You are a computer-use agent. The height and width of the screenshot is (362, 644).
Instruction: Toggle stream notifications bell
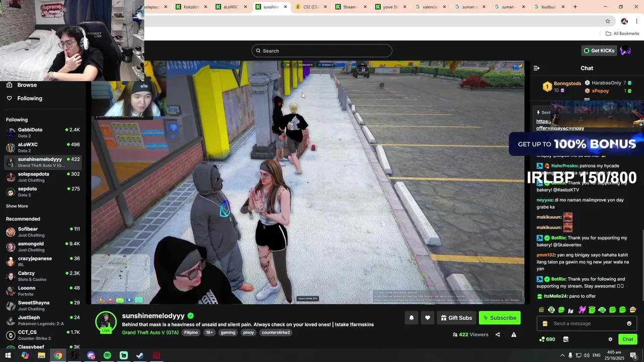coord(411,318)
